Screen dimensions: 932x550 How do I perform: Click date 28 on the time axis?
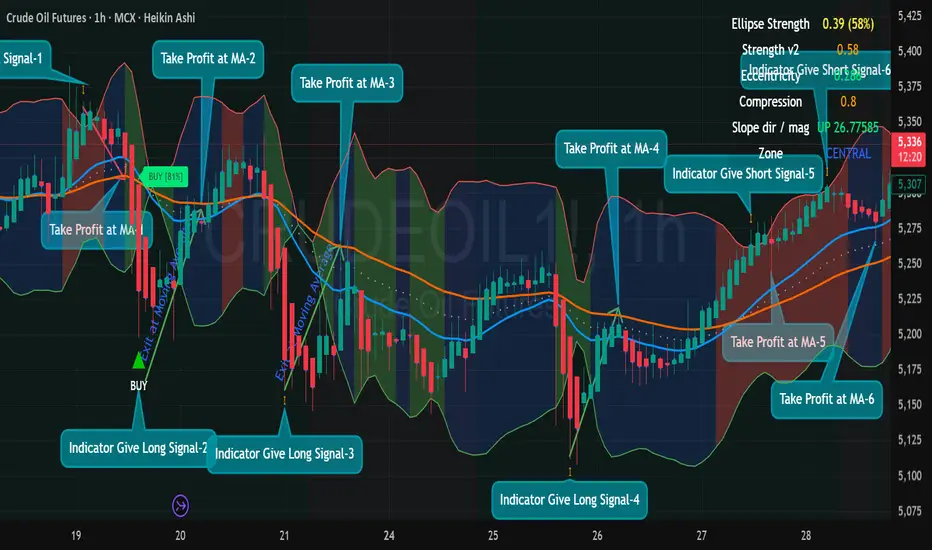point(805,536)
